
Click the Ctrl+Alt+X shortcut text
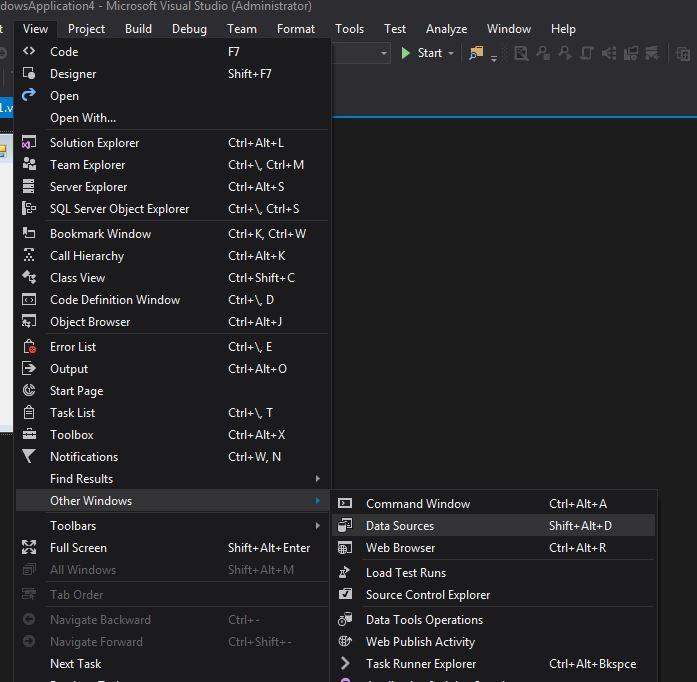click(256, 434)
